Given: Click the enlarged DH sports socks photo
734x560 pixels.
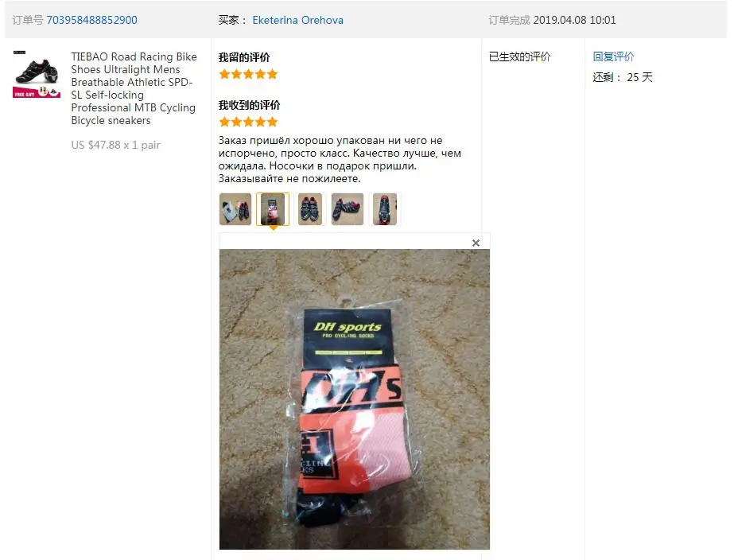Looking at the screenshot, I should coord(355,399).
